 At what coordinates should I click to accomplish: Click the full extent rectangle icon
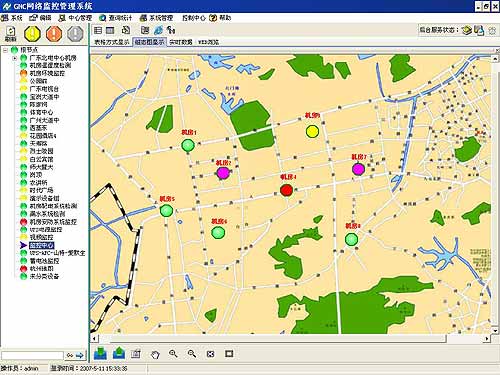tap(229, 354)
